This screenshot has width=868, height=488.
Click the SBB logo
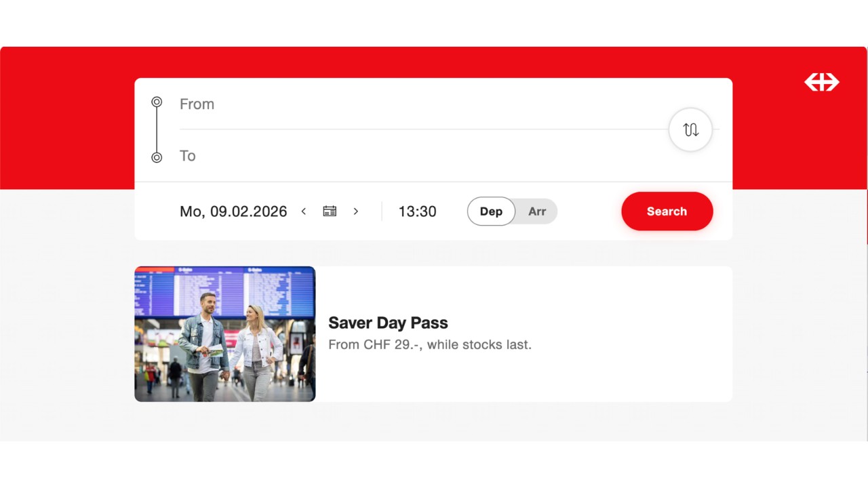[x=821, y=82]
